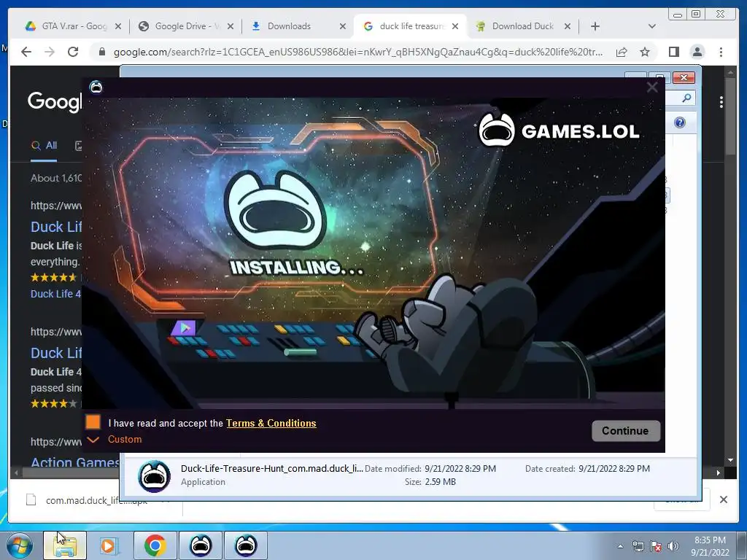This screenshot has height=560, width=747.
Task: Open Windows Media Player from taskbar
Action: tap(109, 545)
